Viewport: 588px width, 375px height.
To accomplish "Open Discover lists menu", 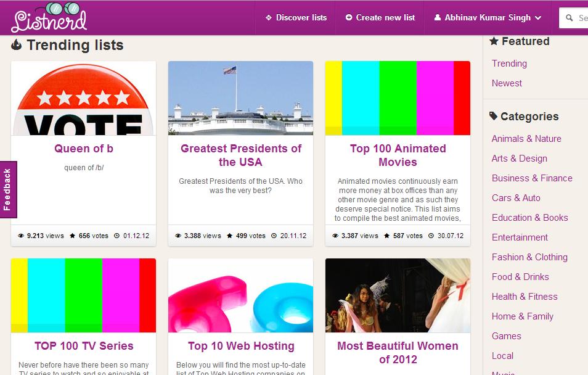I will point(296,18).
